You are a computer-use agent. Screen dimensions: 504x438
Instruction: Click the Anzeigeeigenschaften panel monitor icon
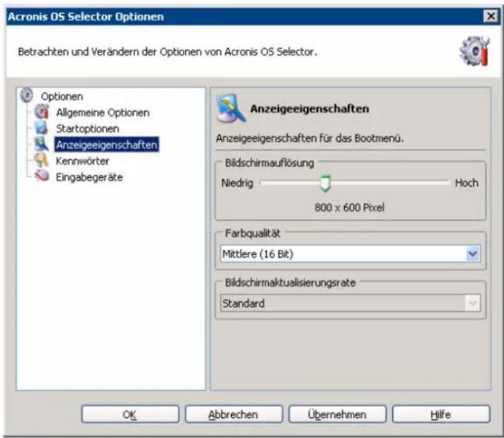click(x=231, y=109)
